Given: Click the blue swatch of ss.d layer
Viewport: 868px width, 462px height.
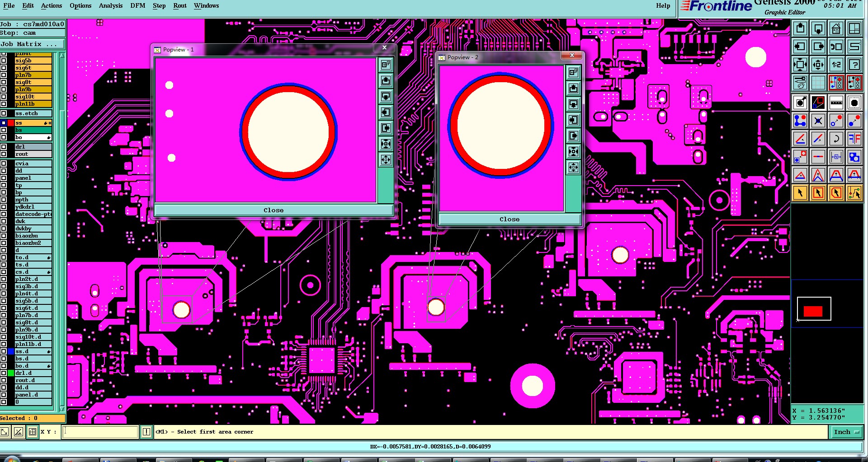Looking at the screenshot, I should click(11, 351).
